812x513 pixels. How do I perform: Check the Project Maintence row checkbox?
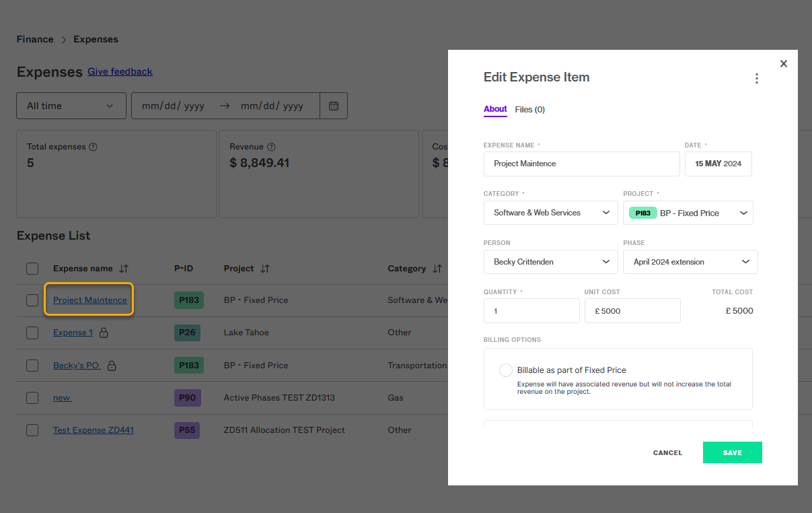32,300
